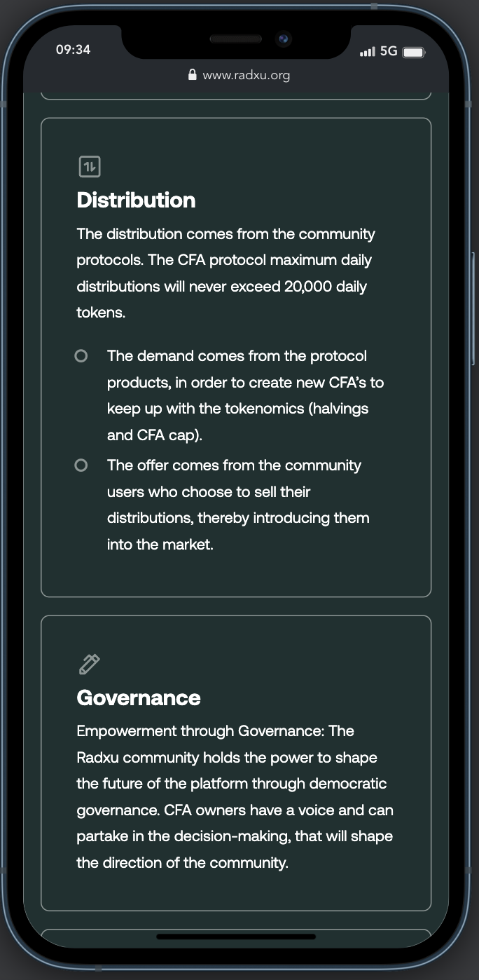Tap the 5G network indicator
Viewport: 479px width, 980px height.
[x=389, y=52]
